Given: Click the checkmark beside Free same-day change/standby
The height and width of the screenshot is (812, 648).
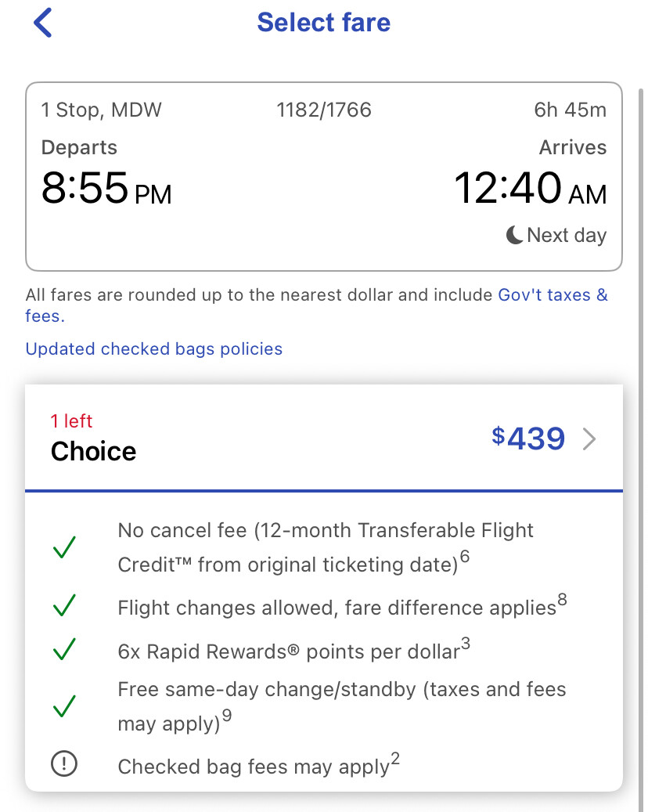Looking at the screenshot, I should (64, 707).
